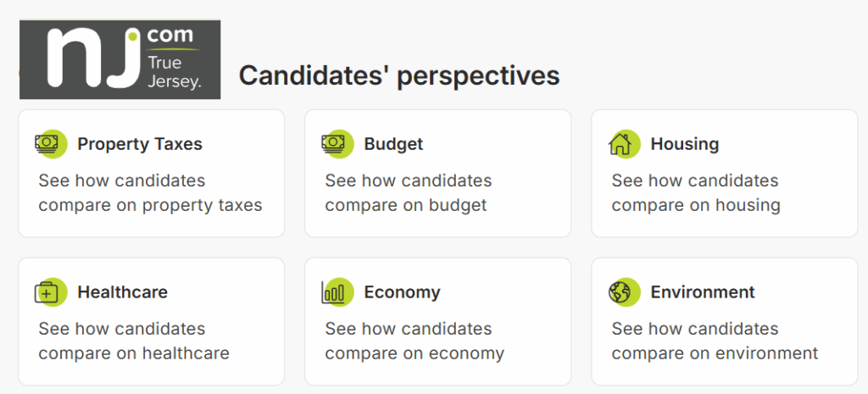Open the Environment heading

coord(703,292)
